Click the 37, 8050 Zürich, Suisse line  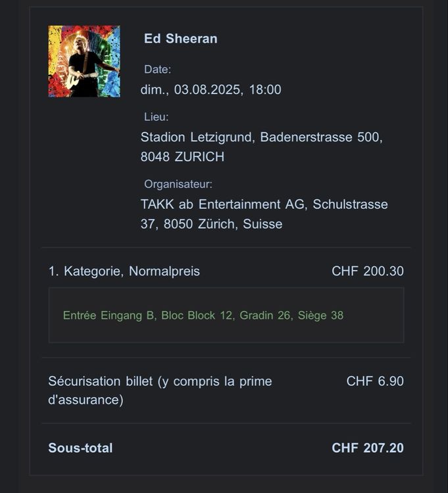pyautogui.click(x=211, y=224)
